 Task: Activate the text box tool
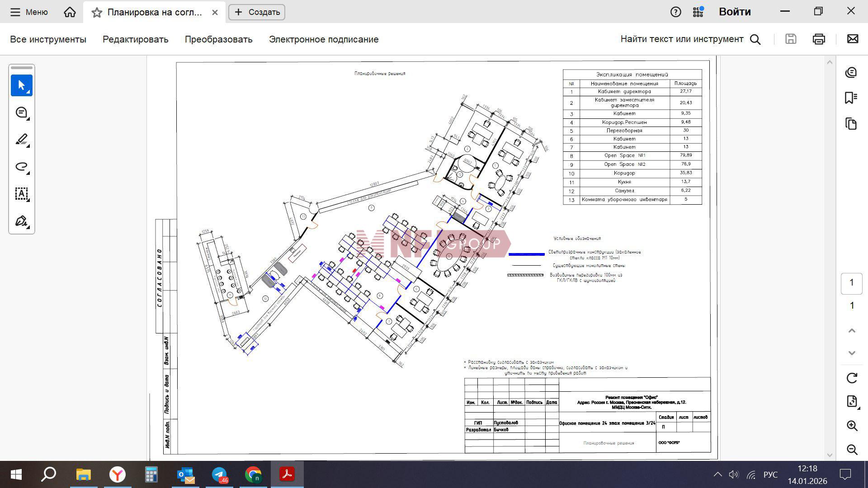point(21,194)
